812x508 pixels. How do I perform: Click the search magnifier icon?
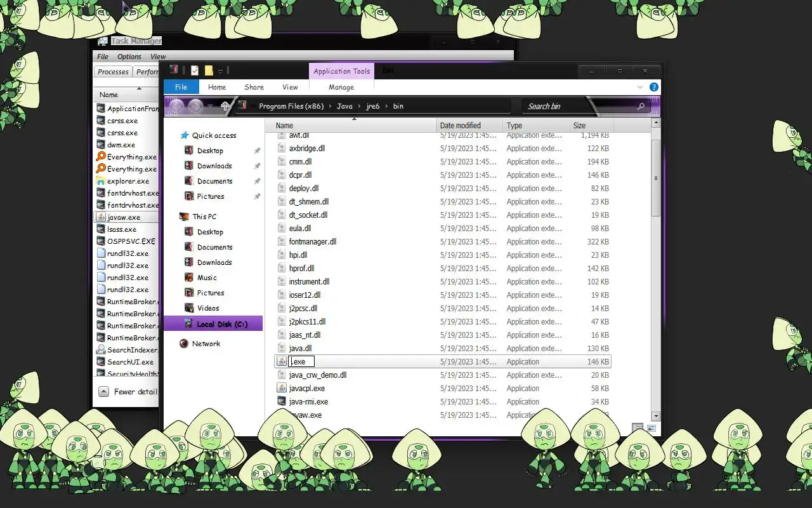[x=641, y=106]
